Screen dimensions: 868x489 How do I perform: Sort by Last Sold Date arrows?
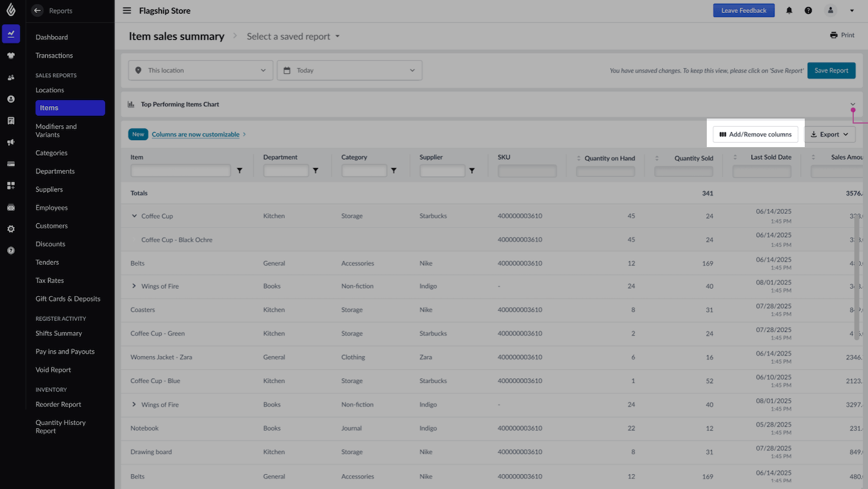(735, 158)
